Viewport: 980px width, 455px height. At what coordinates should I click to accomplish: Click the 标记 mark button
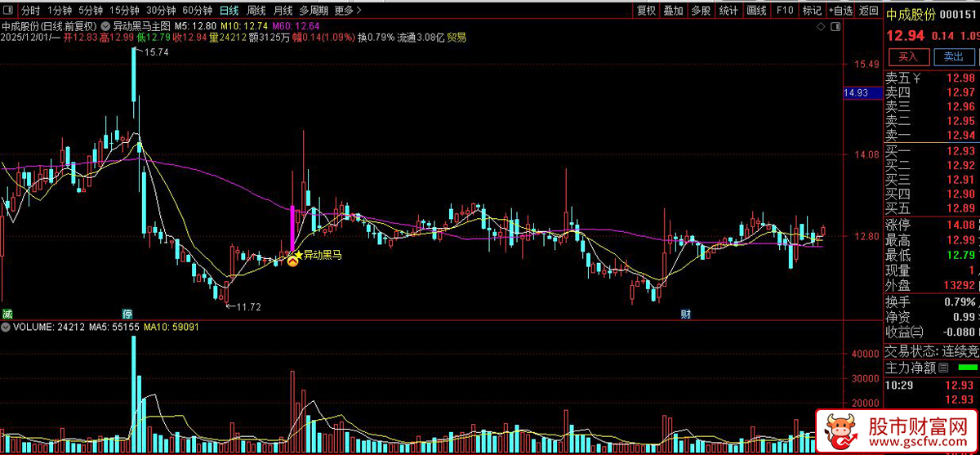click(x=812, y=11)
